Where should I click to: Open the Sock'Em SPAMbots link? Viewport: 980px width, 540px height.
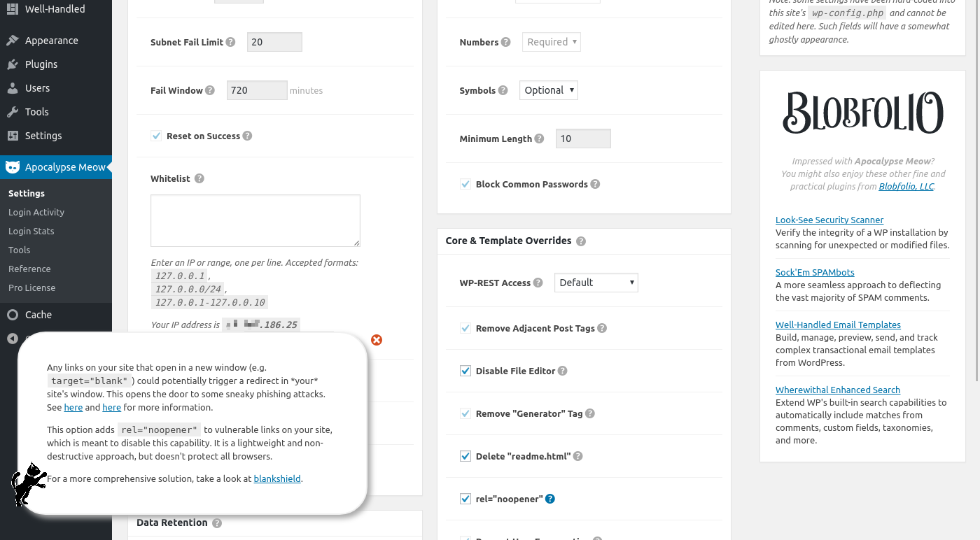(815, 272)
